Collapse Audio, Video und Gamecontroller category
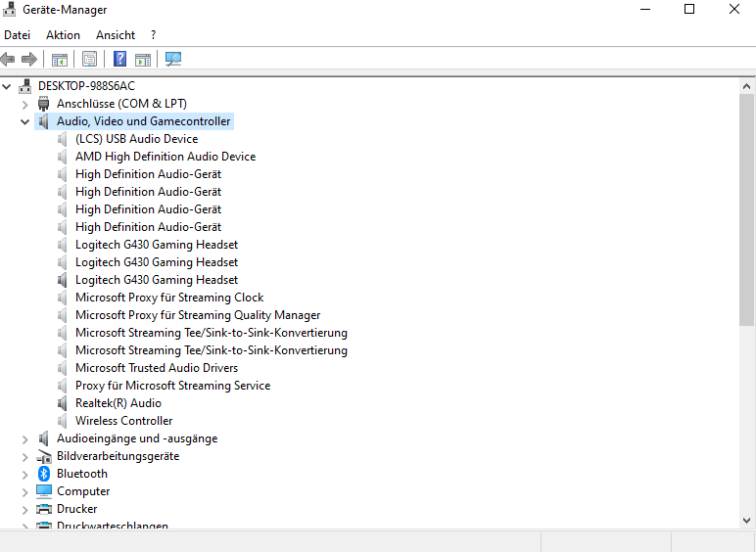The image size is (756, 552). click(25, 122)
